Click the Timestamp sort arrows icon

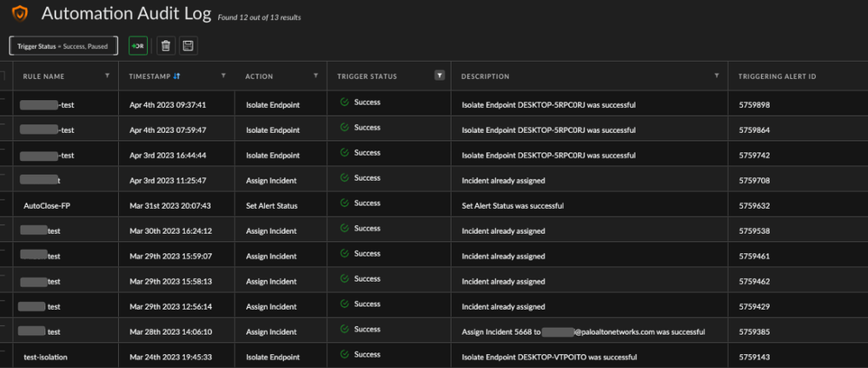(177, 77)
